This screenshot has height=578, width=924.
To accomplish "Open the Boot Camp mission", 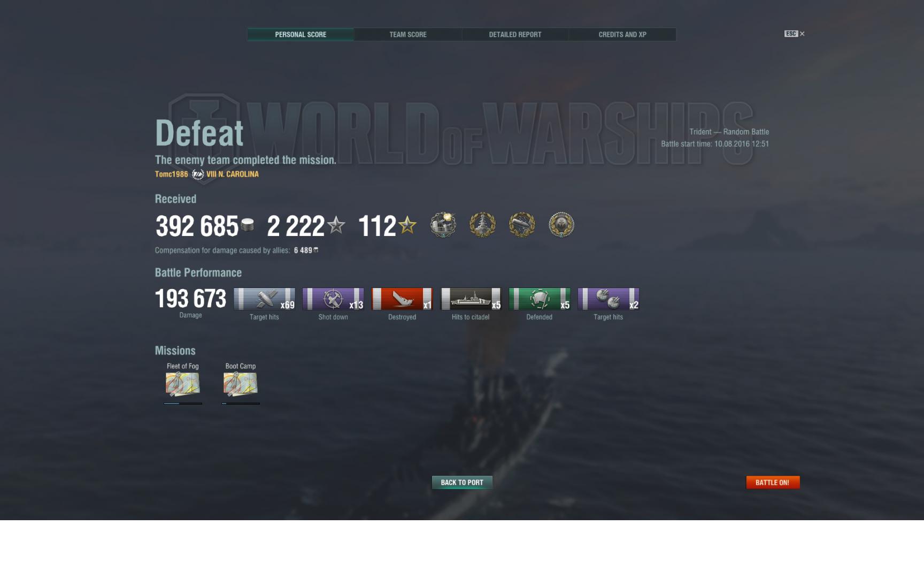I will point(241,384).
